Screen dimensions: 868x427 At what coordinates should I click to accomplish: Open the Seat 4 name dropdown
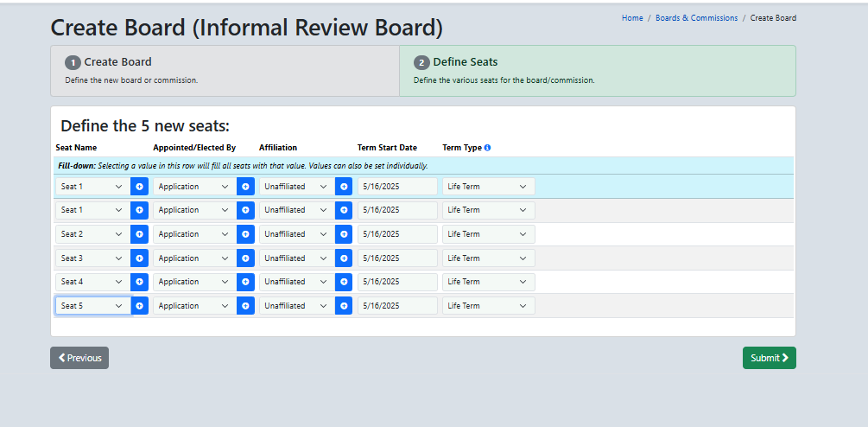coord(93,282)
